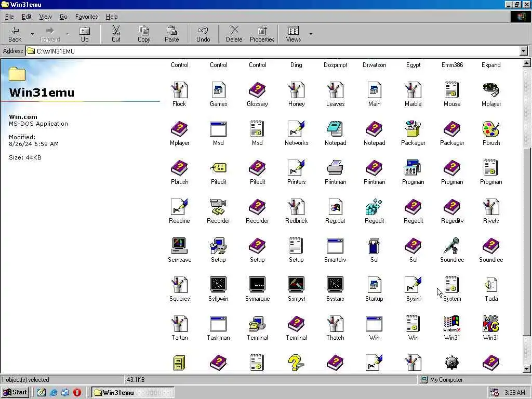Open the Mplayer film reel icon
This screenshot has height=399, width=532.
[x=491, y=90]
